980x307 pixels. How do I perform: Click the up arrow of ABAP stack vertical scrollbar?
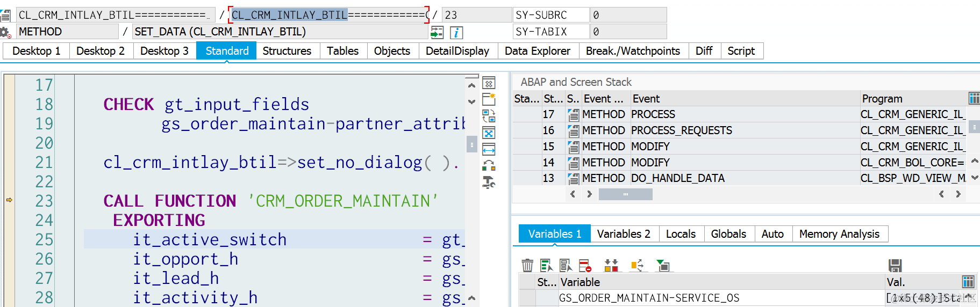click(974, 160)
